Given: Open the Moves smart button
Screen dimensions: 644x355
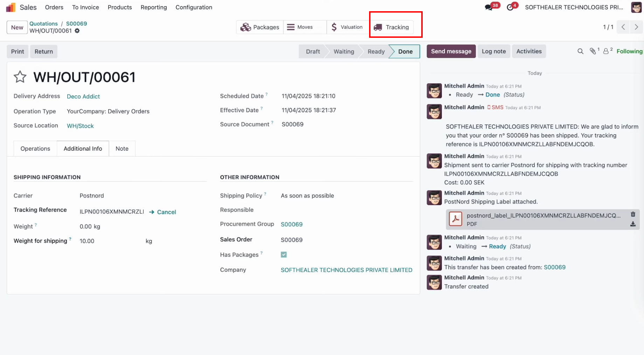Looking at the screenshot, I should coord(305,27).
